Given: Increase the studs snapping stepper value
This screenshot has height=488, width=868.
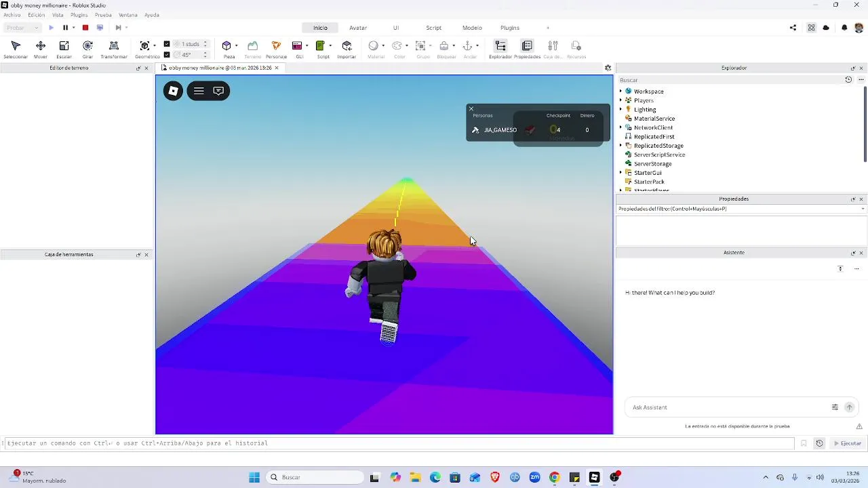Looking at the screenshot, I should (x=205, y=42).
